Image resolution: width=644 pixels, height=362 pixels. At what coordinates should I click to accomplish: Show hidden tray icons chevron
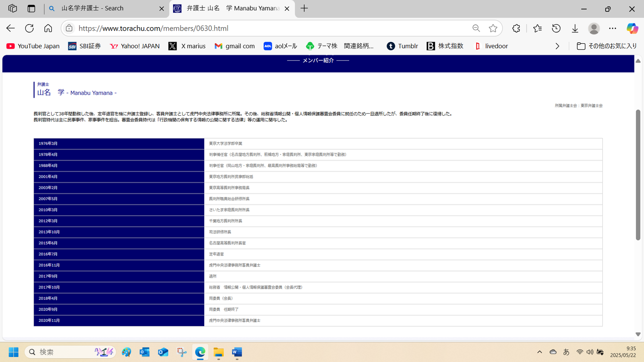(x=540, y=352)
